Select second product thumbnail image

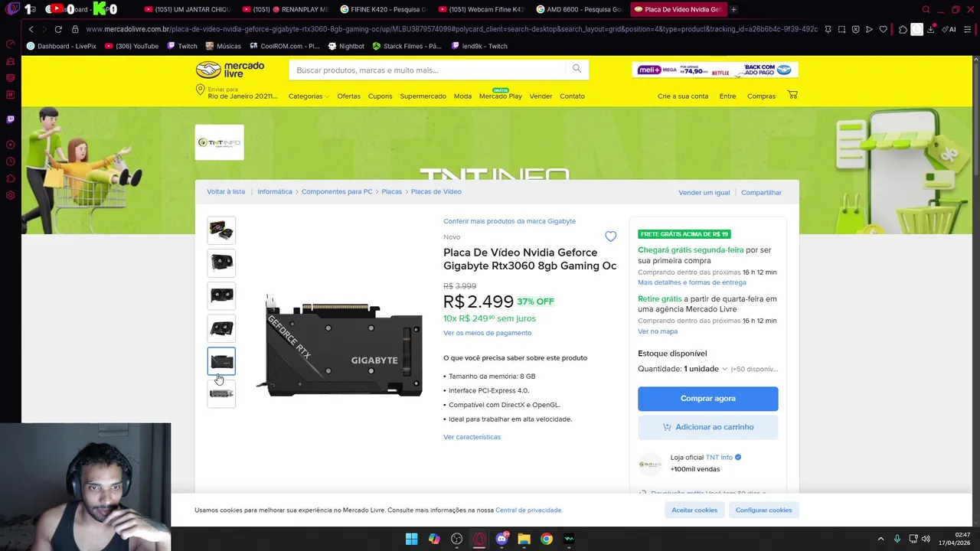coord(221,262)
